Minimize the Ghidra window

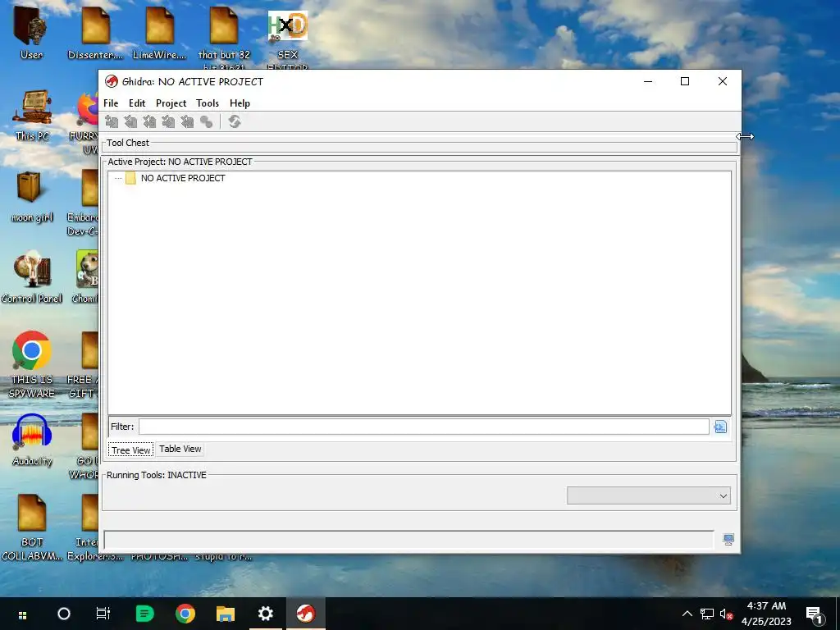point(648,81)
